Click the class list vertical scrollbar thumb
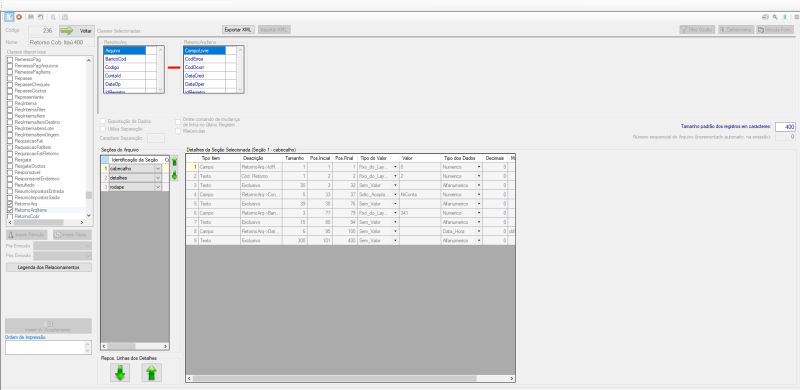The width and height of the screenshot is (800, 390). (x=89, y=195)
